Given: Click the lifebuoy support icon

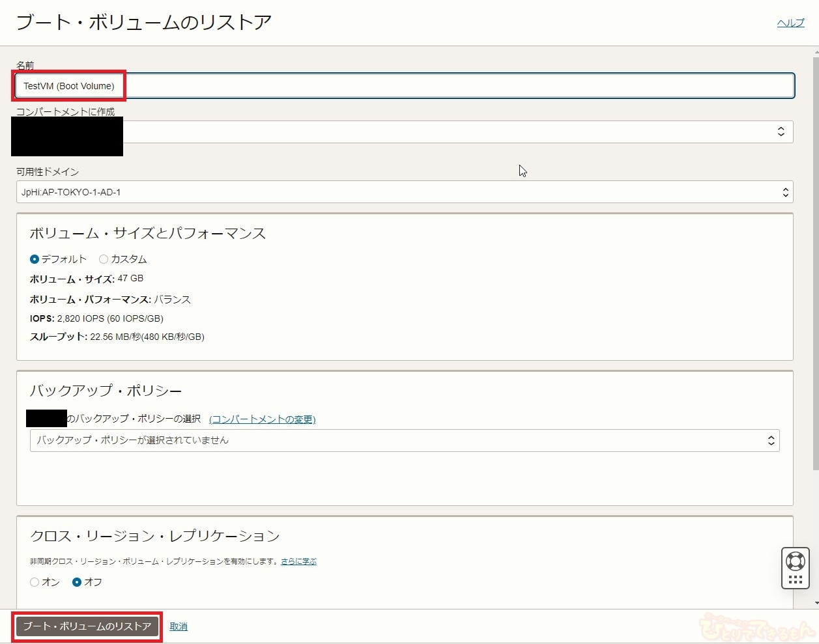Looking at the screenshot, I should pos(795,561).
